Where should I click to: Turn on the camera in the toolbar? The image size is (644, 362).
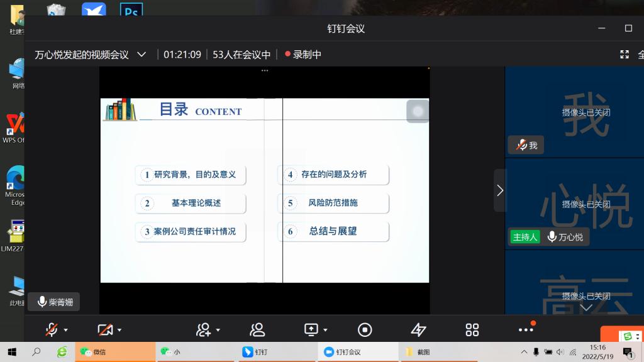104,329
